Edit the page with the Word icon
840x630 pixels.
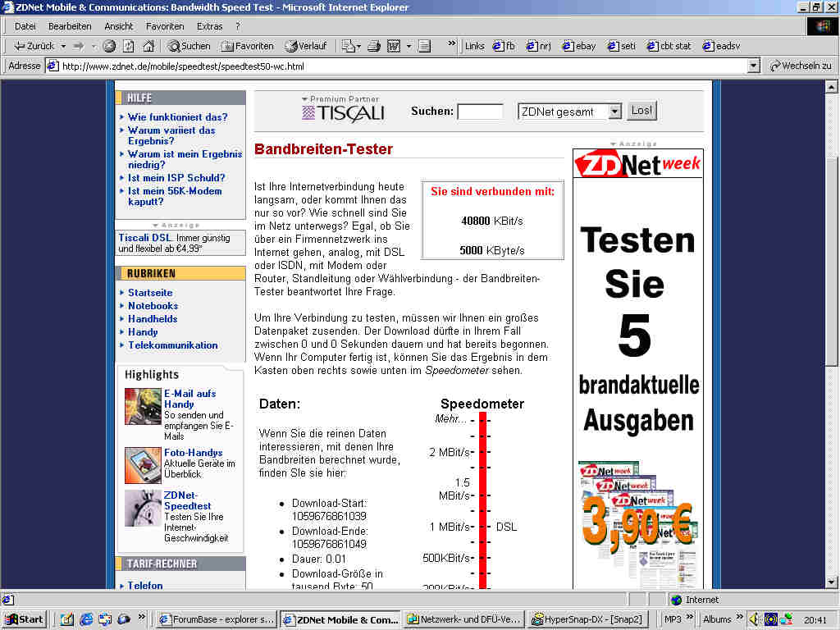pyautogui.click(x=394, y=46)
